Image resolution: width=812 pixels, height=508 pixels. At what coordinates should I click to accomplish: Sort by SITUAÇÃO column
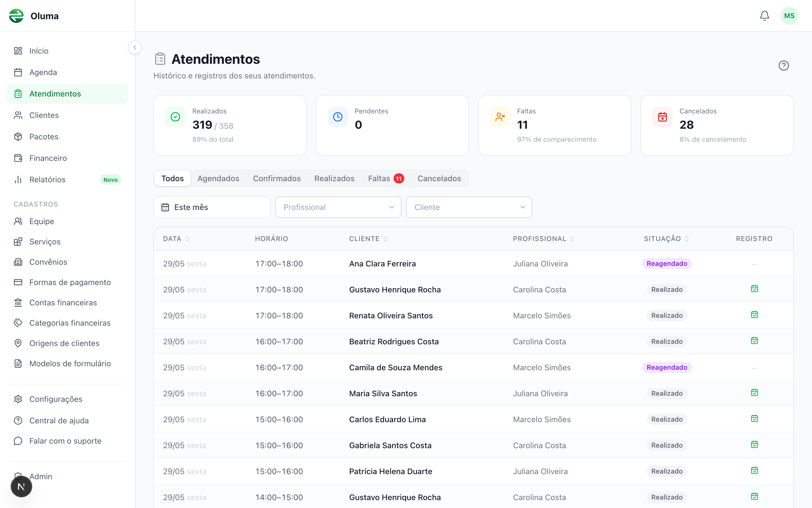coord(667,239)
